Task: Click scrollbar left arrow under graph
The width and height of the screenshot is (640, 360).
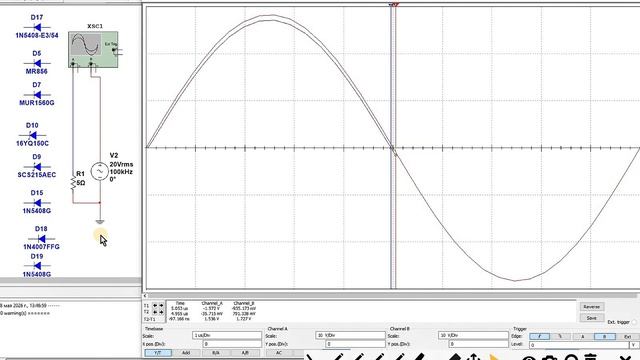Action: click(x=145, y=296)
